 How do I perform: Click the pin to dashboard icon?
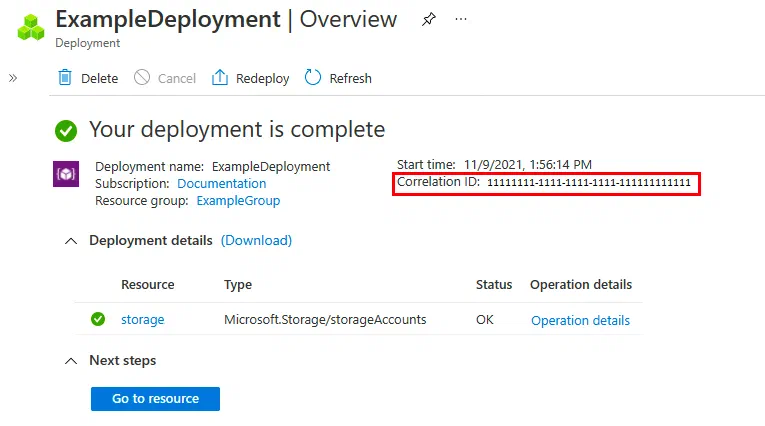point(428,20)
